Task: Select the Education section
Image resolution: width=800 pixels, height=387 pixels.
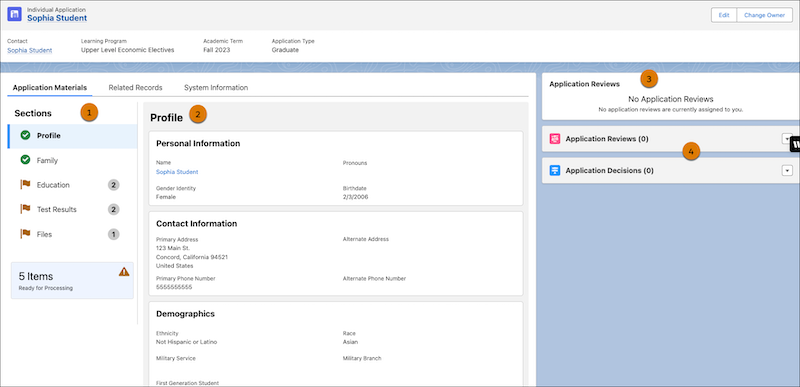Action: click(x=72, y=185)
